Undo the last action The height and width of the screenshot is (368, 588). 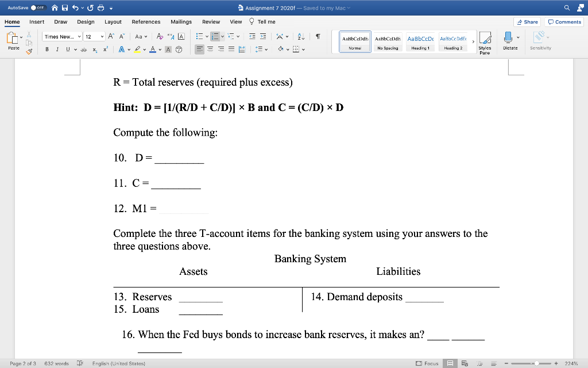(x=75, y=7)
